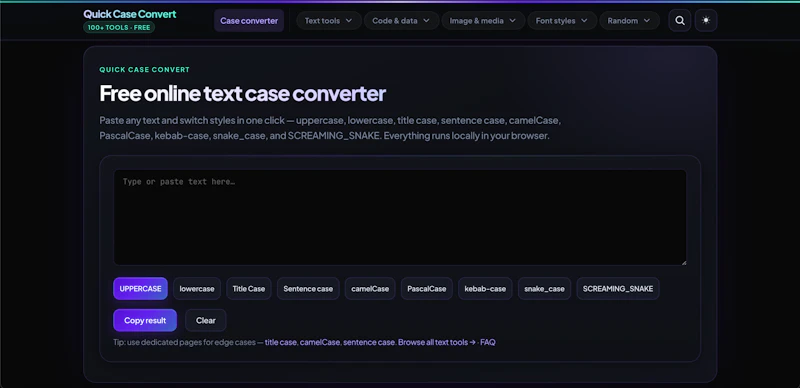Click the Copy result button
Screen dimensions: 800x388
point(145,321)
